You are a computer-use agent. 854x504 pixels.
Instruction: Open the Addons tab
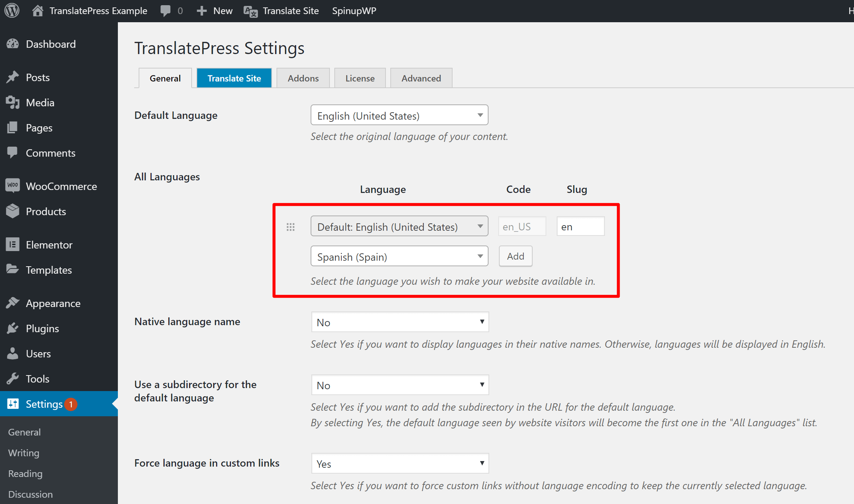coord(303,78)
